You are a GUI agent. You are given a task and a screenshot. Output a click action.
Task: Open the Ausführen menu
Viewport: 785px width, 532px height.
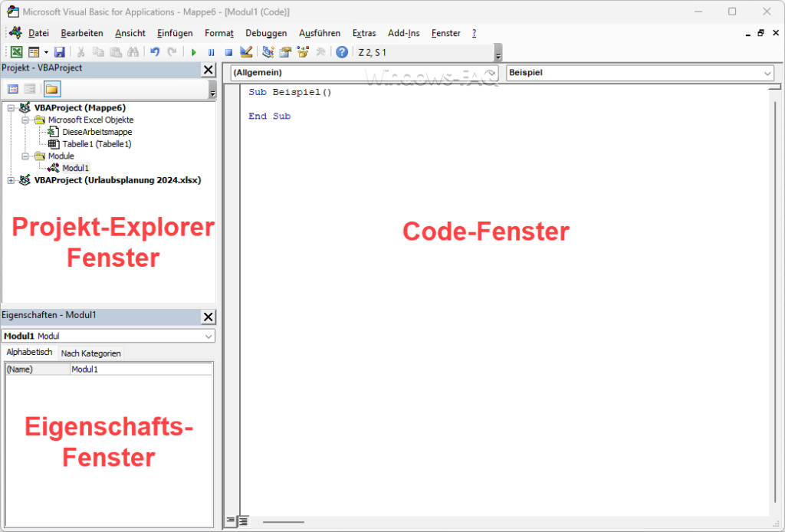coord(320,33)
